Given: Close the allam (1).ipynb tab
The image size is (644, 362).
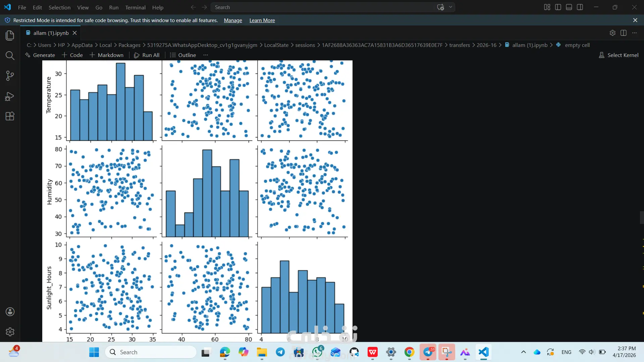Looking at the screenshot, I should click(x=75, y=33).
